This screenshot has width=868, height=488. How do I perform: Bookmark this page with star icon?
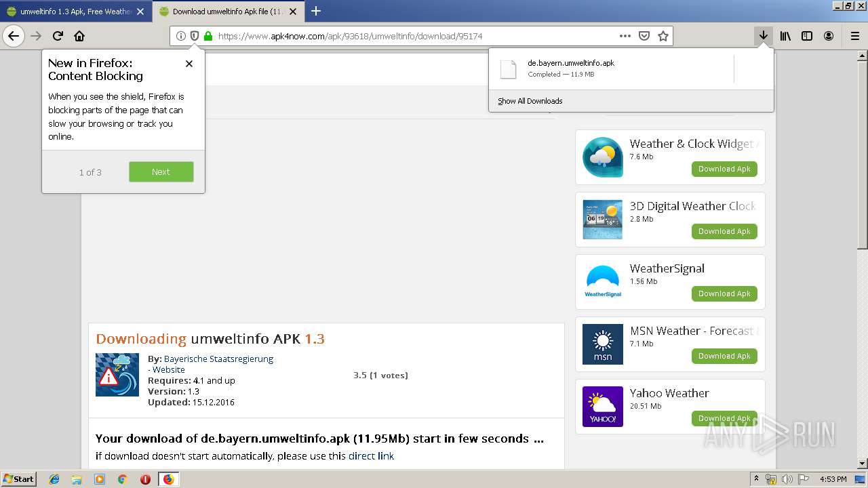(x=663, y=36)
